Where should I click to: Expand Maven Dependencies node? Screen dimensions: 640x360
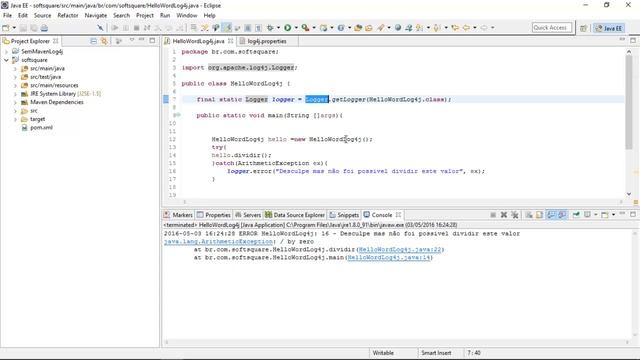(x=15, y=102)
